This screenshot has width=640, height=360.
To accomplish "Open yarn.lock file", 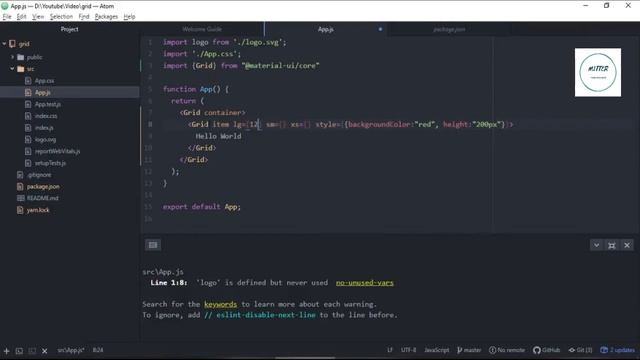I will [x=38, y=210].
